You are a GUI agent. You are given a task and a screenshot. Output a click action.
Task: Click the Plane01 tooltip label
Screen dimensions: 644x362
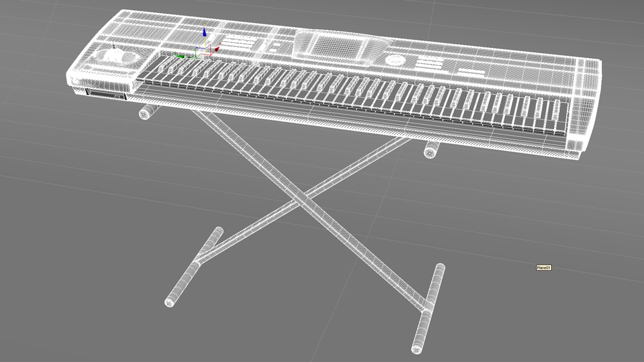pyautogui.click(x=543, y=267)
